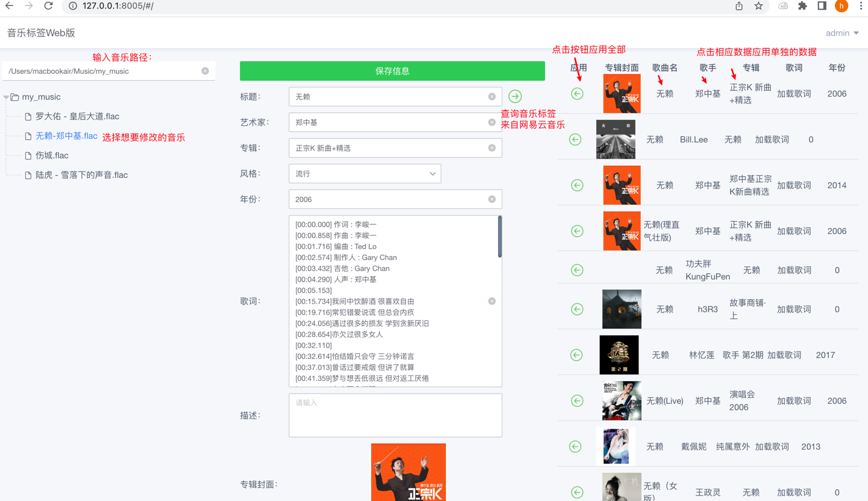Click the 描述 description text area
This screenshot has height=501, width=868.
[395, 415]
